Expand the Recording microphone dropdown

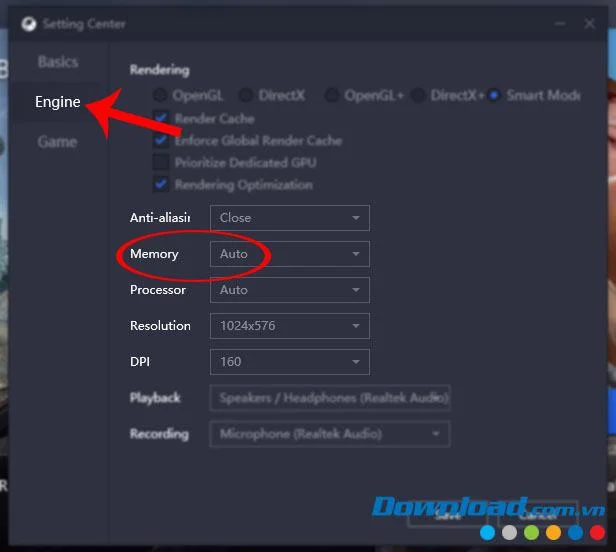click(330, 434)
